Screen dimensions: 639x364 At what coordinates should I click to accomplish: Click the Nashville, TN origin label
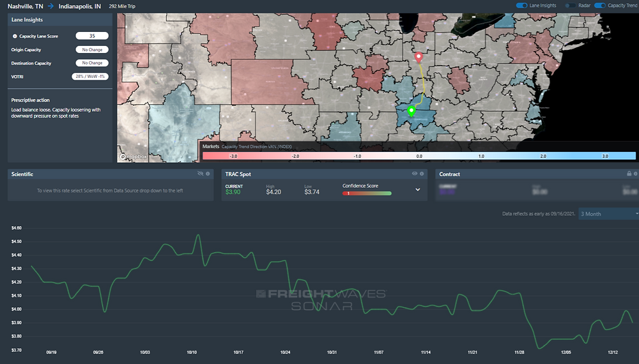[x=26, y=6]
